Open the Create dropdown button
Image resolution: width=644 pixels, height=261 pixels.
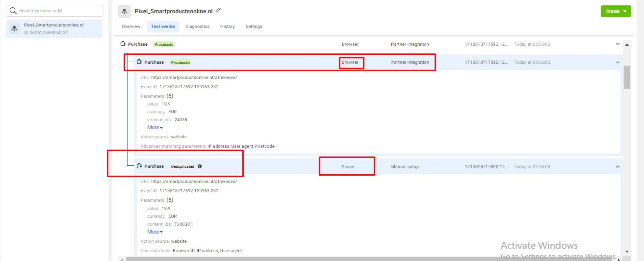click(616, 11)
